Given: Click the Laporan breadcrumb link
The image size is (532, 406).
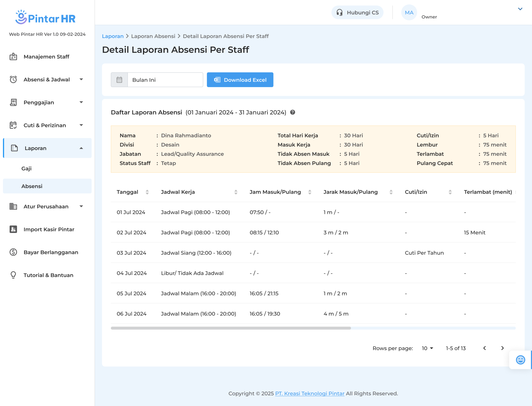Looking at the screenshot, I should click(x=113, y=36).
